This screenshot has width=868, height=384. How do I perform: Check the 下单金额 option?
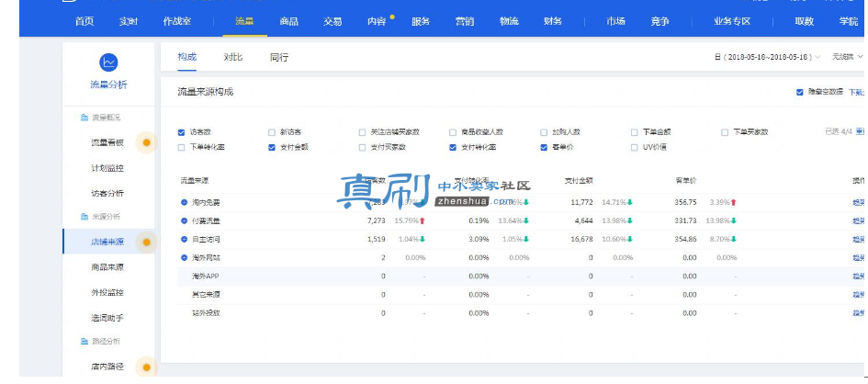(635, 132)
